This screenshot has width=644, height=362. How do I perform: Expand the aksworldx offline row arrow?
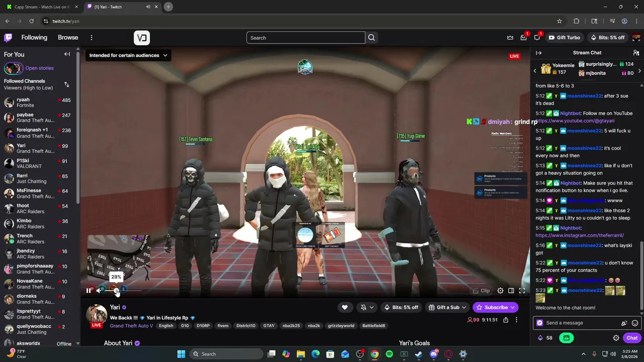[77, 344]
